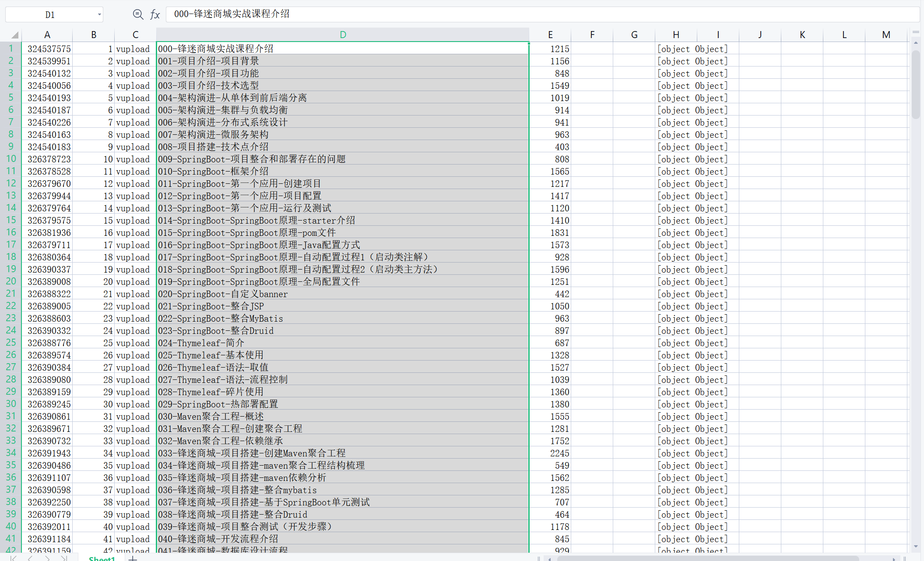Click the formula bar input field
Screen dimensions: 924x561
click(525, 14)
